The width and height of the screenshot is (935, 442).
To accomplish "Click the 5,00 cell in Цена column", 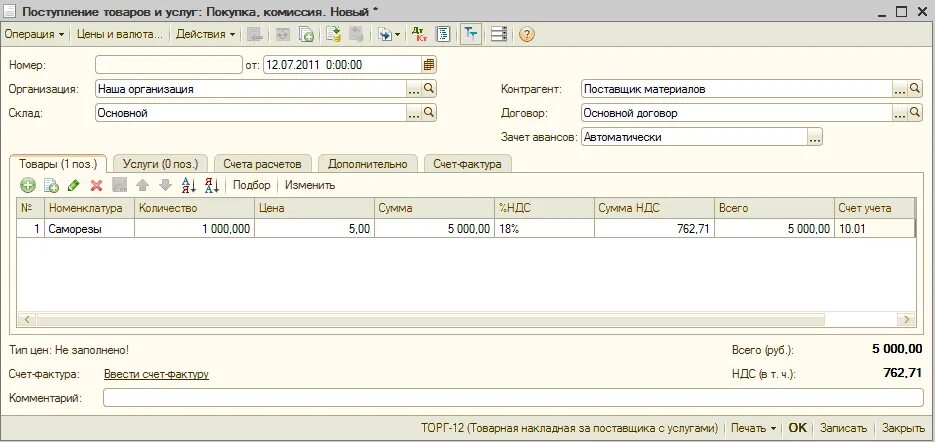I will click(x=314, y=228).
